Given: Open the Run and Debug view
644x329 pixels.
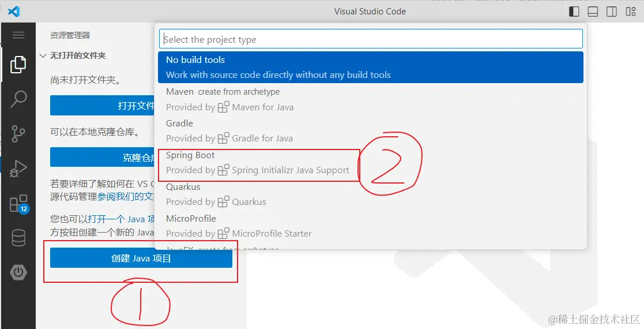Looking at the screenshot, I should click(x=18, y=169).
